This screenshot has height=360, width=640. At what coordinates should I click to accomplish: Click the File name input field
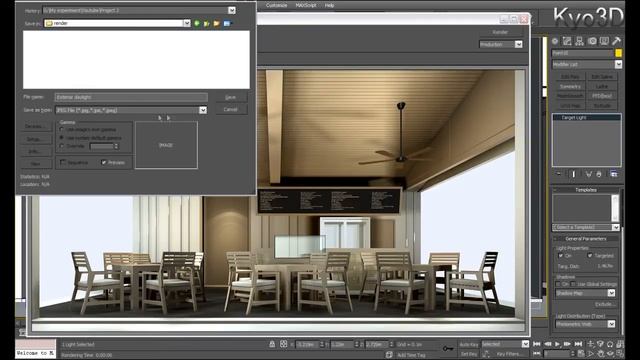131,97
